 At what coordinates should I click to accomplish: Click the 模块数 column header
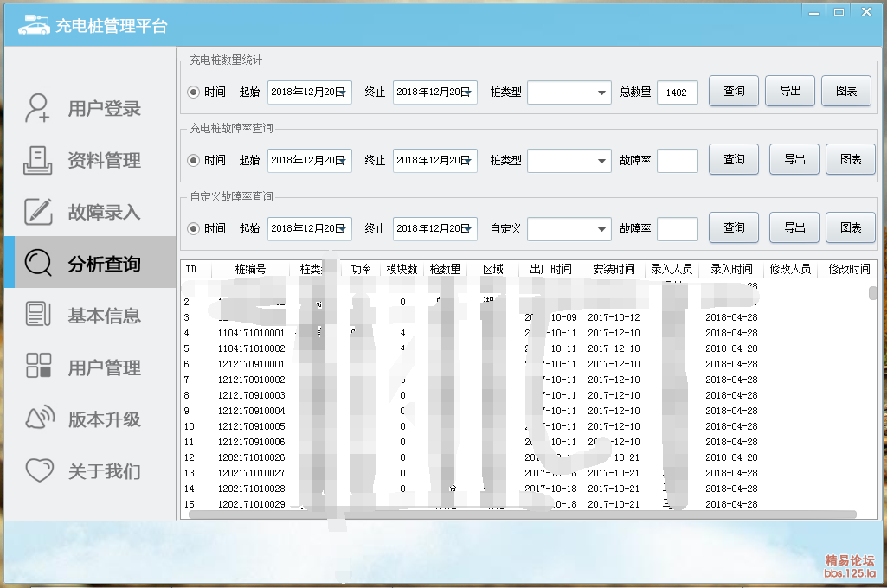point(402,269)
